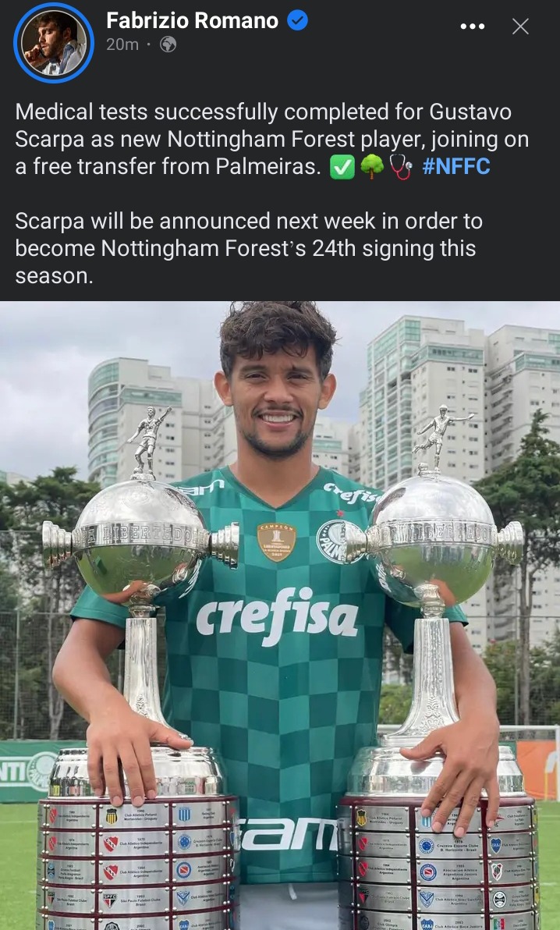Tap the stethoscope emoji in post
This screenshot has height=930, width=560.
tap(400, 167)
